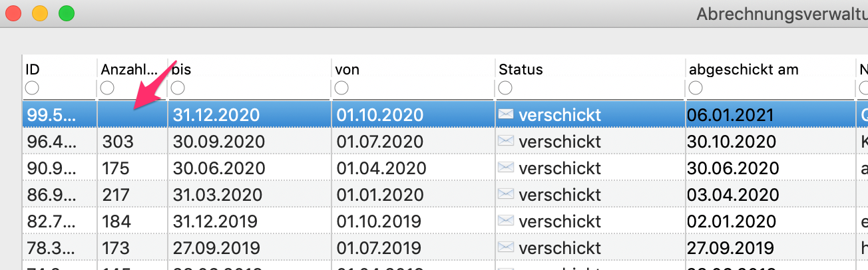Sort by Status column header
This screenshot has width=868, height=270.
coord(521,69)
